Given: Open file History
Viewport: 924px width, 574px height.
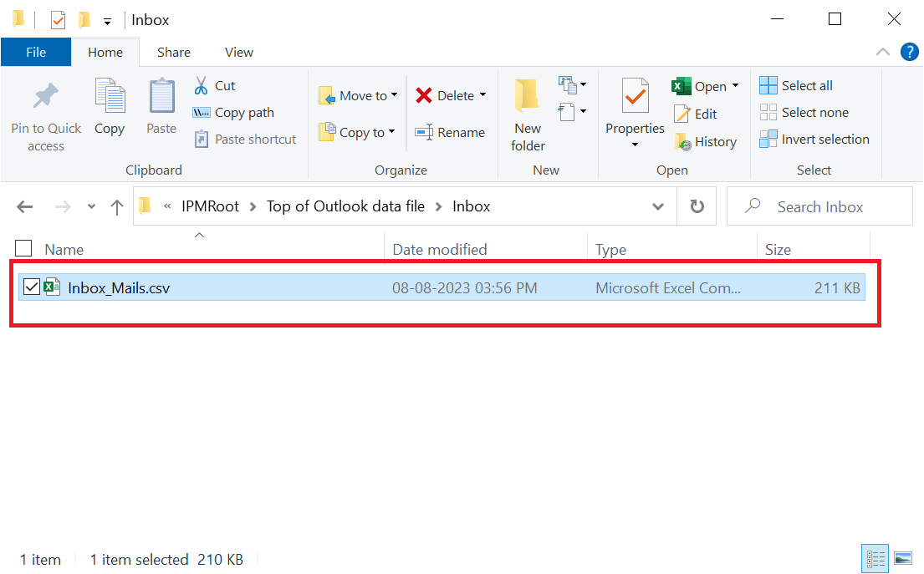Looking at the screenshot, I should click(x=706, y=142).
